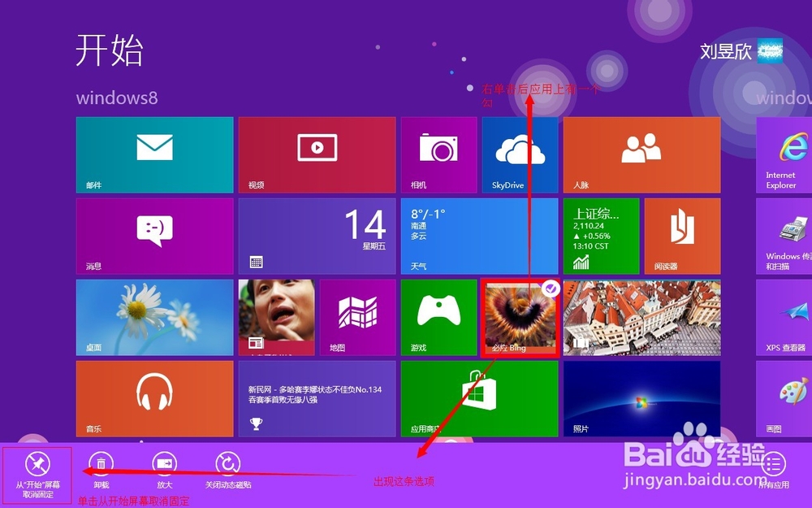Open the Messaging (消息) tile
The height and width of the screenshot is (508, 812).
pyautogui.click(x=154, y=237)
